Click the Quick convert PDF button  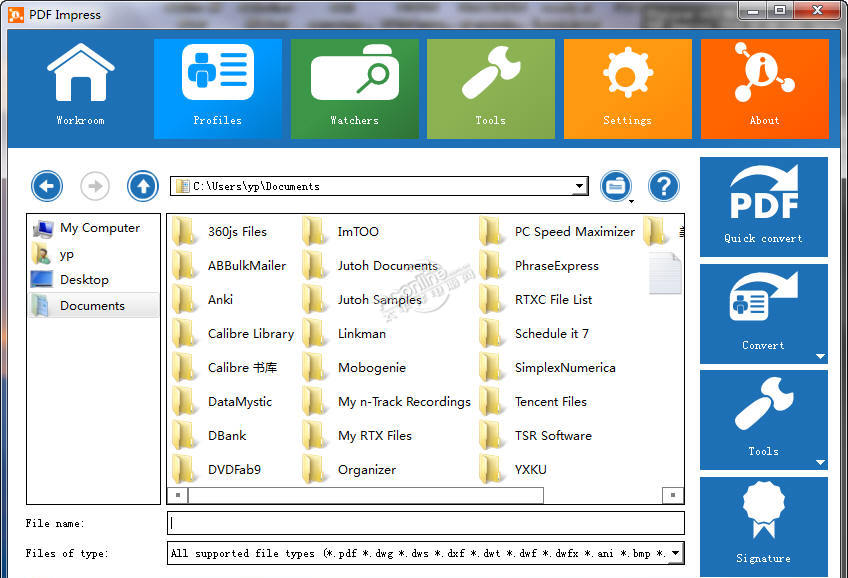coord(764,207)
